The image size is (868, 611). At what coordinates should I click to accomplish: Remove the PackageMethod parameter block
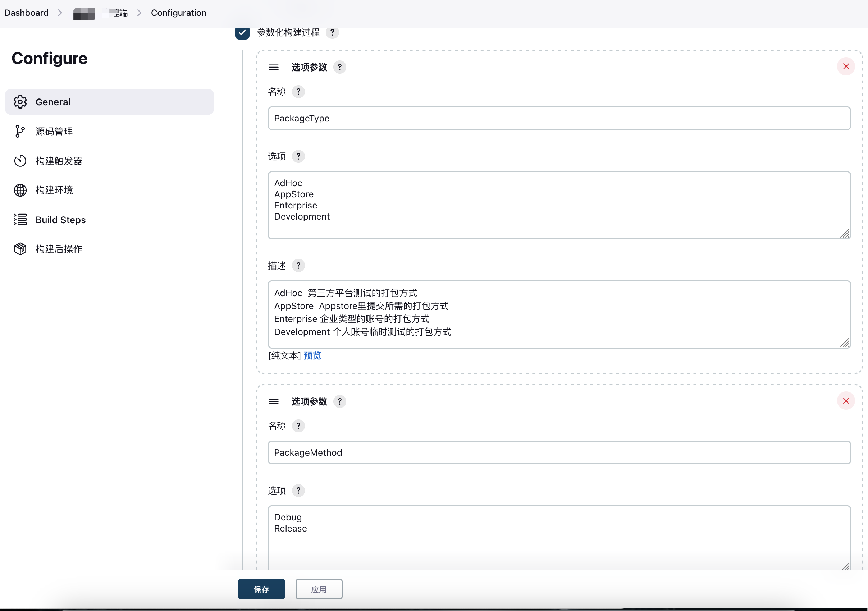click(x=845, y=400)
